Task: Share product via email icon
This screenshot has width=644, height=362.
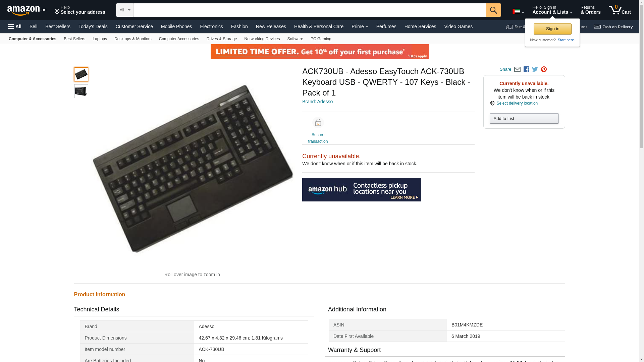Action: click(517, 69)
